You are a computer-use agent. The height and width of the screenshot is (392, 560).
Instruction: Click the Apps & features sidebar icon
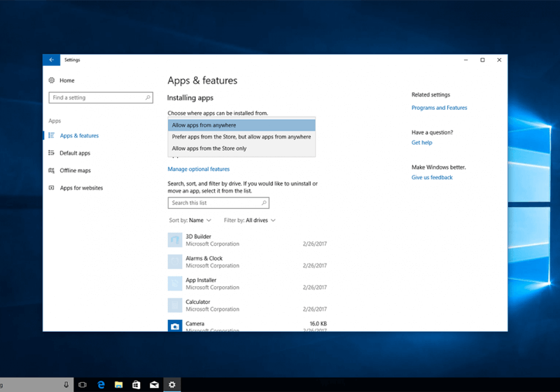tap(51, 136)
